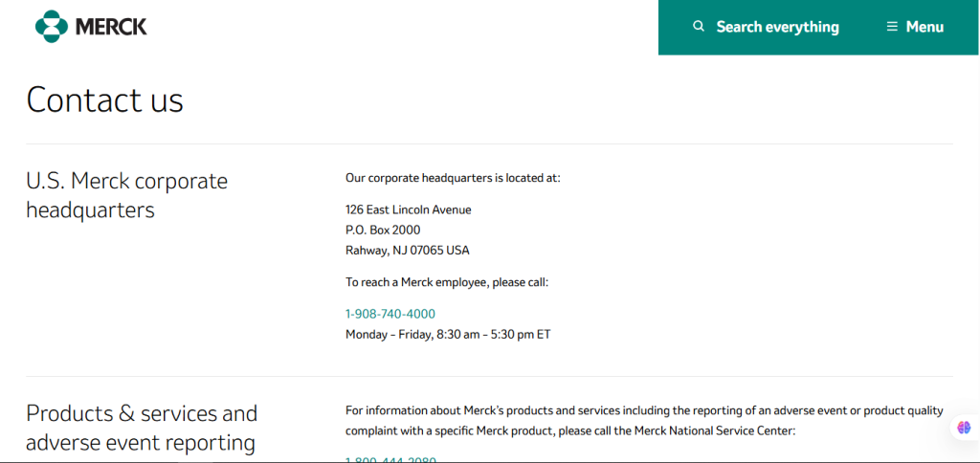Click the Rahway, NJ 07065 USA line

(407, 251)
